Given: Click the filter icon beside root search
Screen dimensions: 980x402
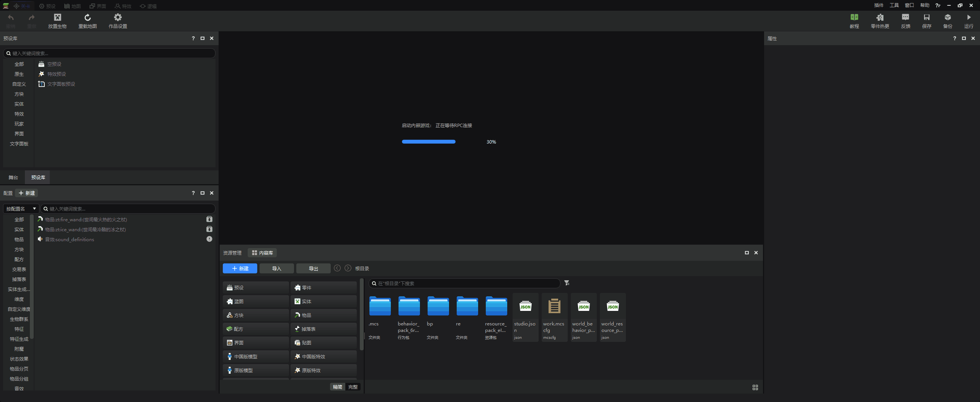Looking at the screenshot, I should click(567, 283).
